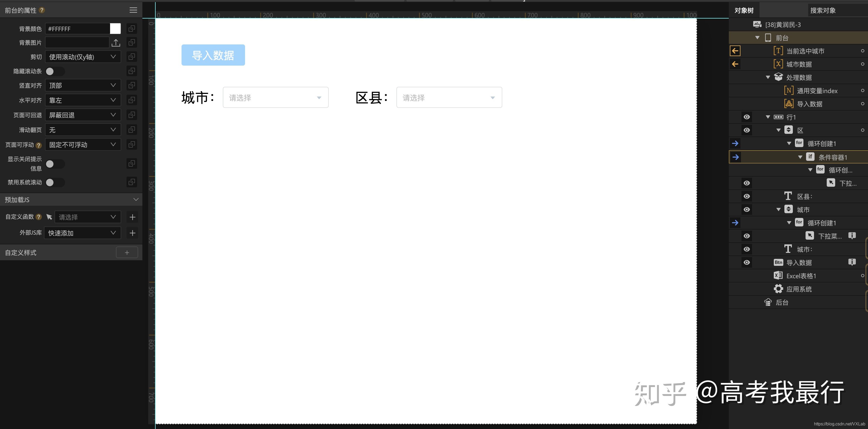Toggle visibility of 城市 container
Image resolution: width=868 pixels, height=429 pixels.
point(747,209)
